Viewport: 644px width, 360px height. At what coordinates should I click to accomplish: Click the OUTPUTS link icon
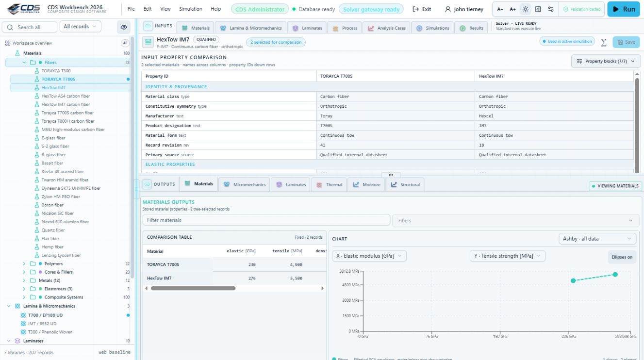click(147, 184)
